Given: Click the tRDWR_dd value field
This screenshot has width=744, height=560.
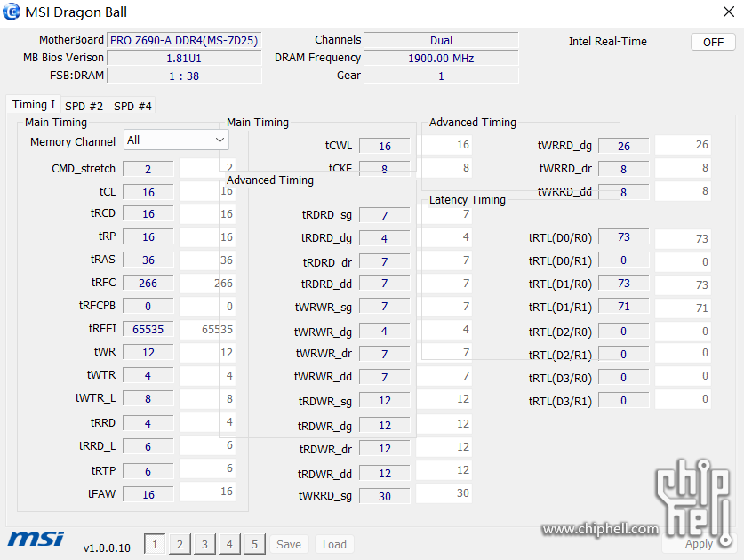Looking at the screenshot, I should [384, 473].
